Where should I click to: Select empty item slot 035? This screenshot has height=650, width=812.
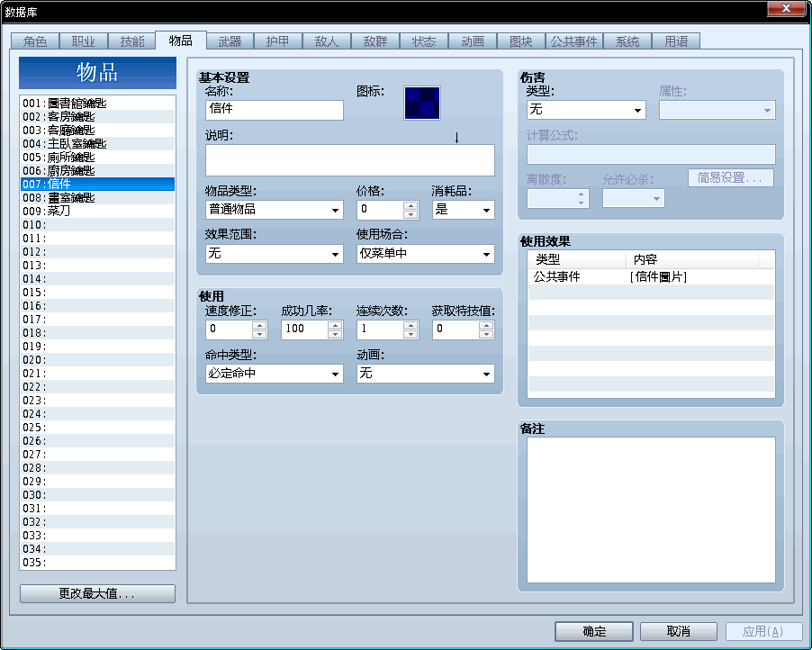click(97, 562)
